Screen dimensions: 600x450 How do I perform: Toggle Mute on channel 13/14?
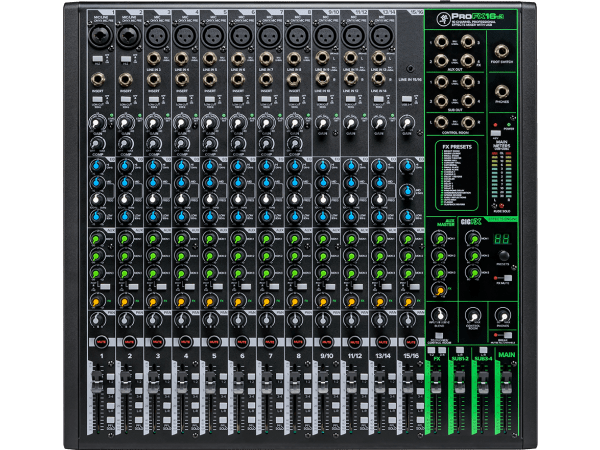click(383, 341)
